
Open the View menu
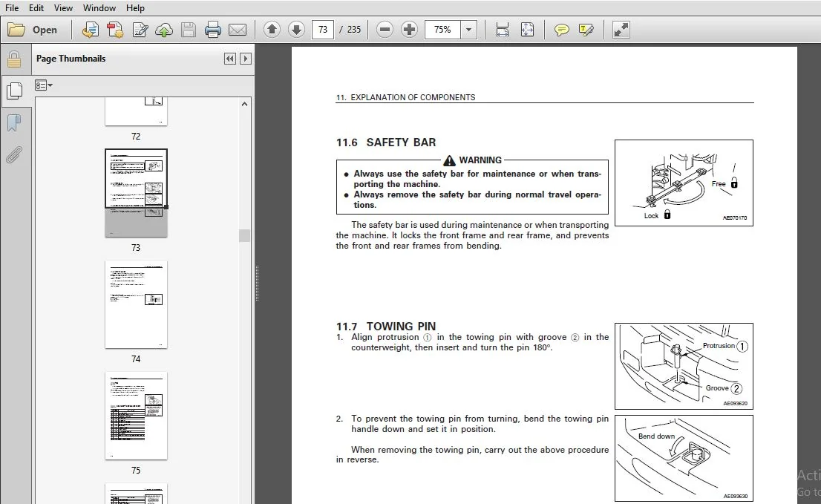[x=63, y=8]
